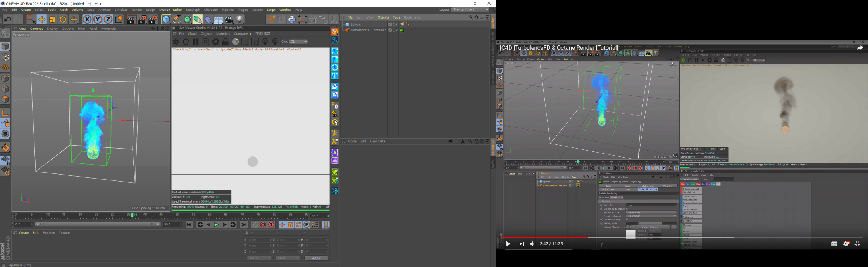Switch to Content Browser side tab
Viewport: 868px width, 267px height.
pos(493,55)
